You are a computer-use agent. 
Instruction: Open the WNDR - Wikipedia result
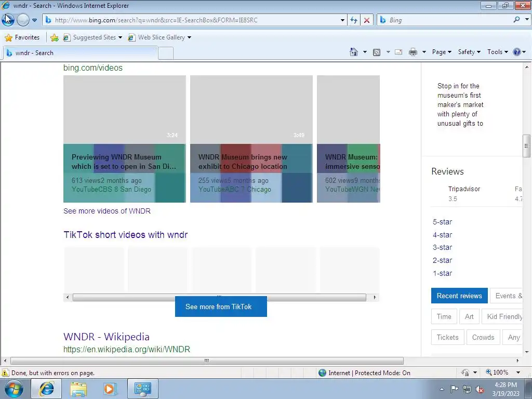107,337
